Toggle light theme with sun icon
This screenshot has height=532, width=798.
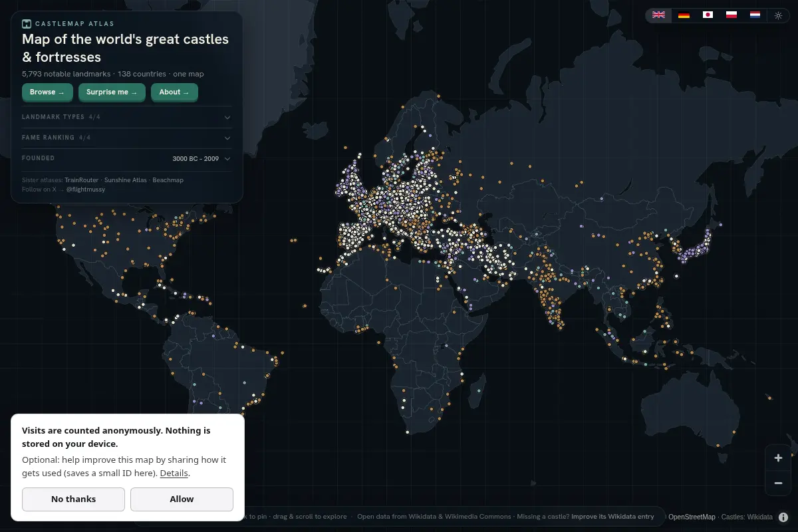coord(779,15)
